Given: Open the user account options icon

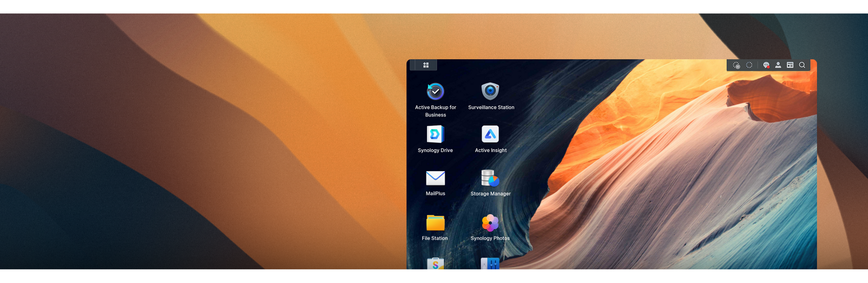Looking at the screenshot, I should (x=778, y=65).
